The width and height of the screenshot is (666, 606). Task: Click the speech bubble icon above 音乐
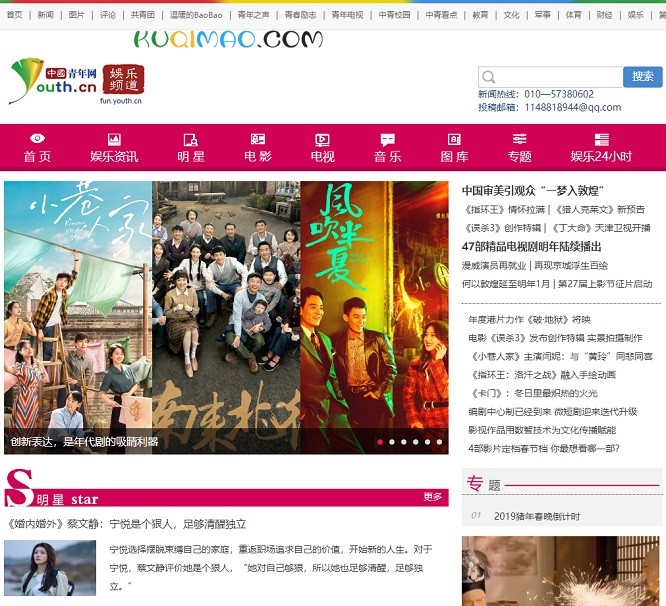[x=387, y=140]
